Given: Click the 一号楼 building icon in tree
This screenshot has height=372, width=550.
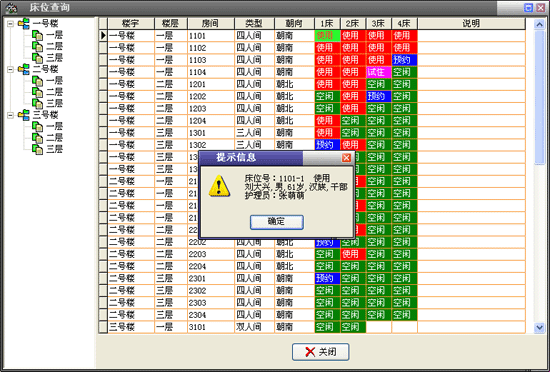Looking at the screenshot, I should pyautogui.click(x=24, y=24).
